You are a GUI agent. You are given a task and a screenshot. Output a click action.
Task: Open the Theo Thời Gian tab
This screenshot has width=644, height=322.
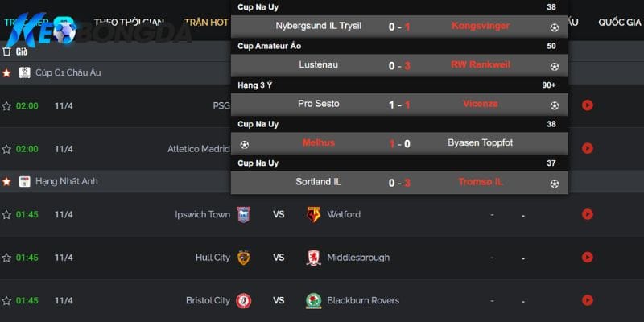[x=129, y=23]
